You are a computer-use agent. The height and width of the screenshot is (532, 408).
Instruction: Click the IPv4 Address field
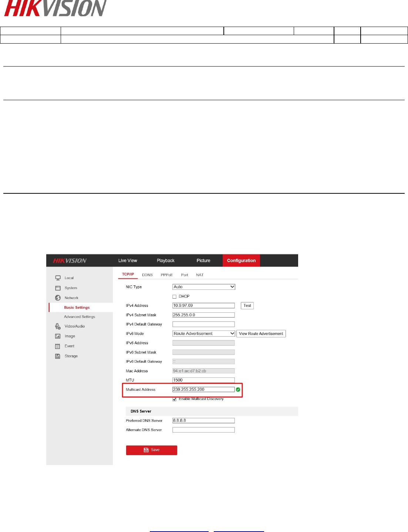pyautogui.click(x=203, y=305)
